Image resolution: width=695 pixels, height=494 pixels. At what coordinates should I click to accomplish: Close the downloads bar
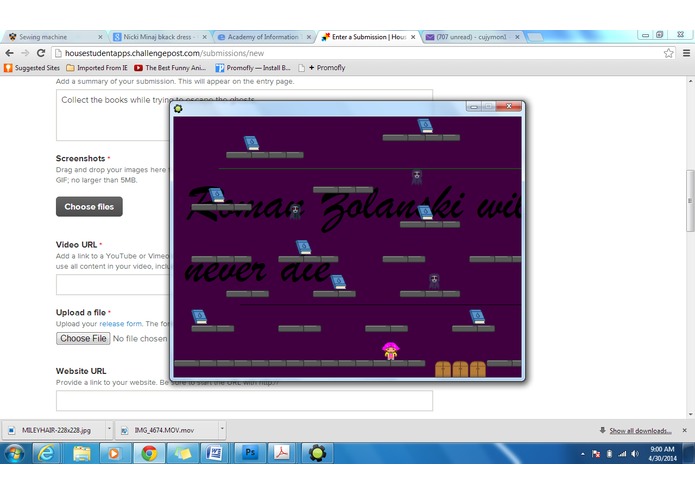[684, 430]
